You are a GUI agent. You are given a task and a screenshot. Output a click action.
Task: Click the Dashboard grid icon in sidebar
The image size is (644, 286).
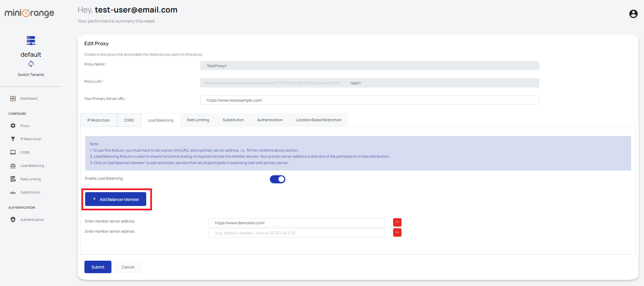pyautogui.click(x=13, y=99)
